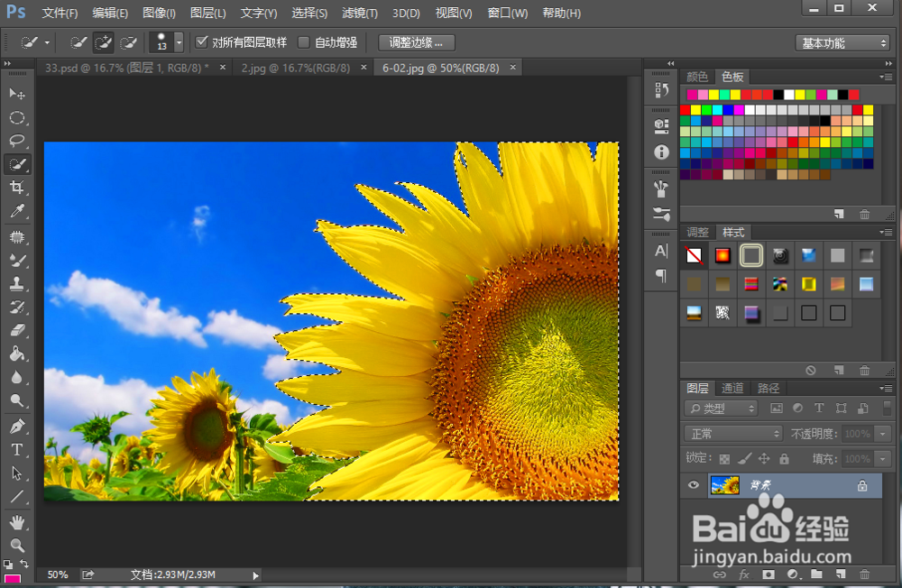
Task: Select the Move tool
Action: [16, 93]
